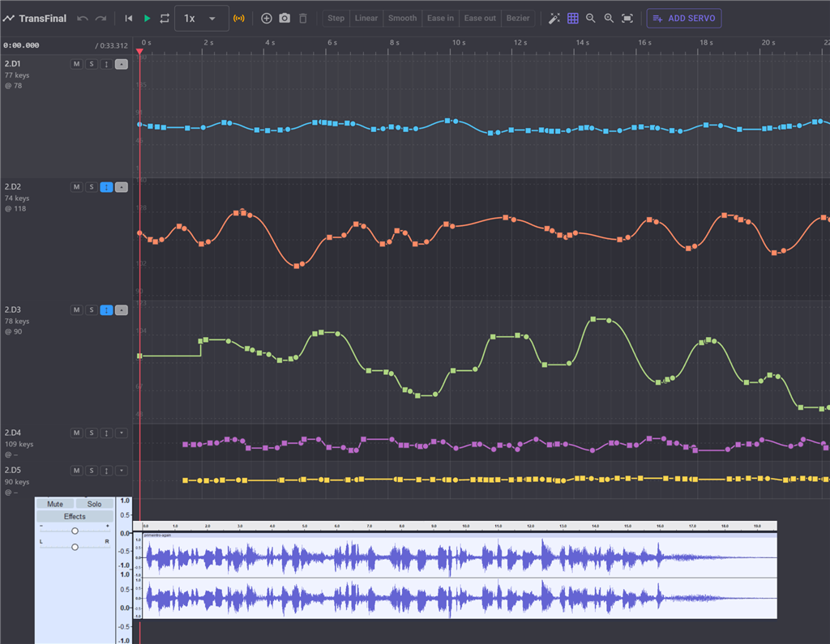830x644 pixels.
Task: Select Smooth interpolation mode
Action: [402, 18]
